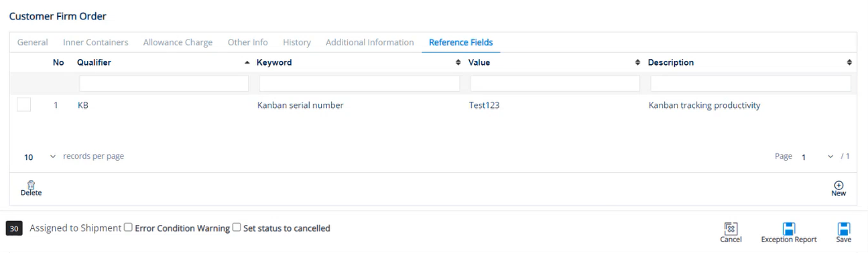Viewport: 868px width, 253px height.
Task: Click the Delete trash icon
Action: click(x=31, y=185)
